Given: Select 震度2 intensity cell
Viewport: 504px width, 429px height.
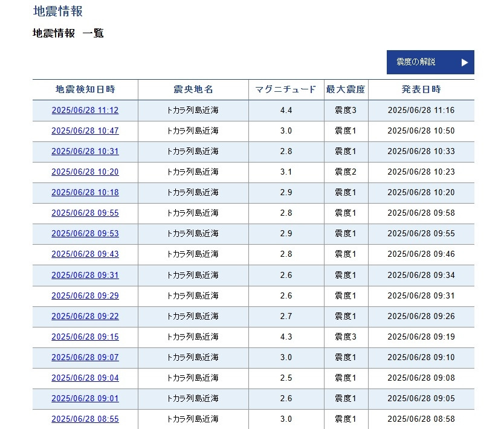Looking at the screenshot, I should [346, 172].
